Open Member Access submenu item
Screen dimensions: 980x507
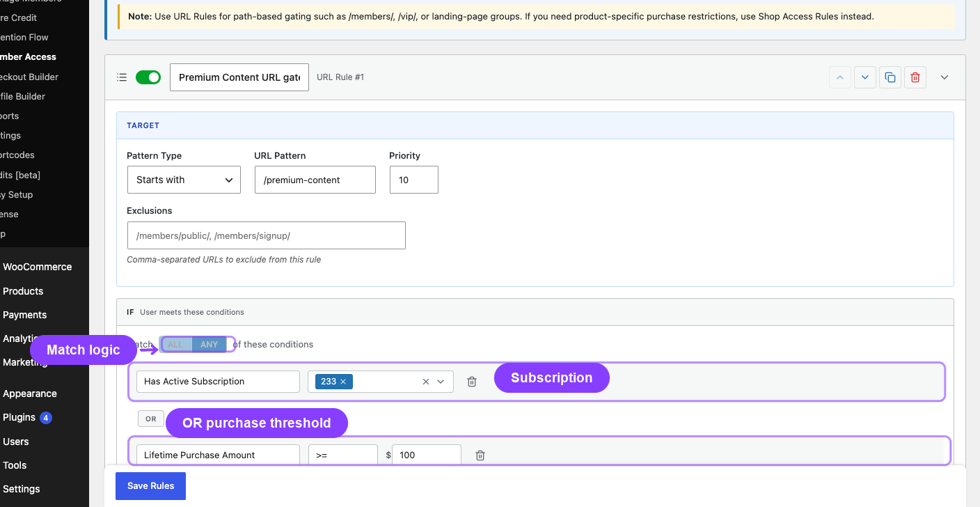28,57
